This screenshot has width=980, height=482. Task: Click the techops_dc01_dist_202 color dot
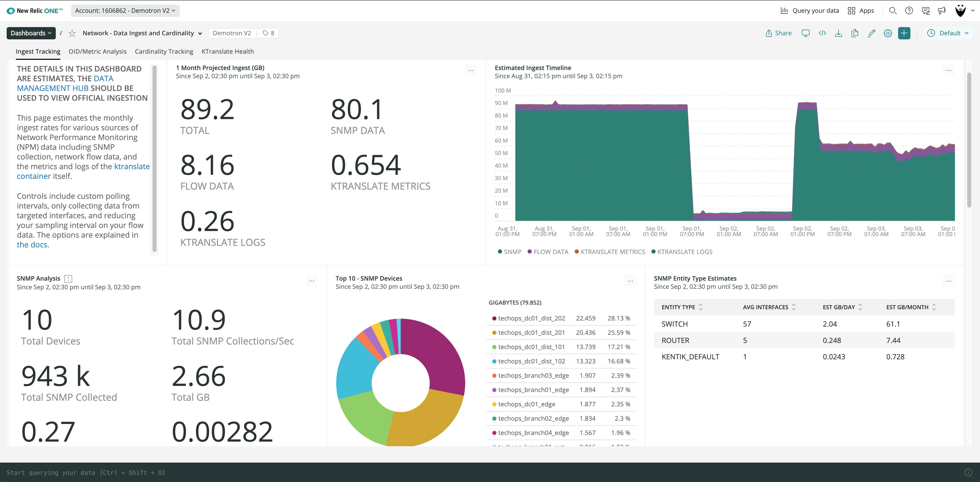click(494, 318)
